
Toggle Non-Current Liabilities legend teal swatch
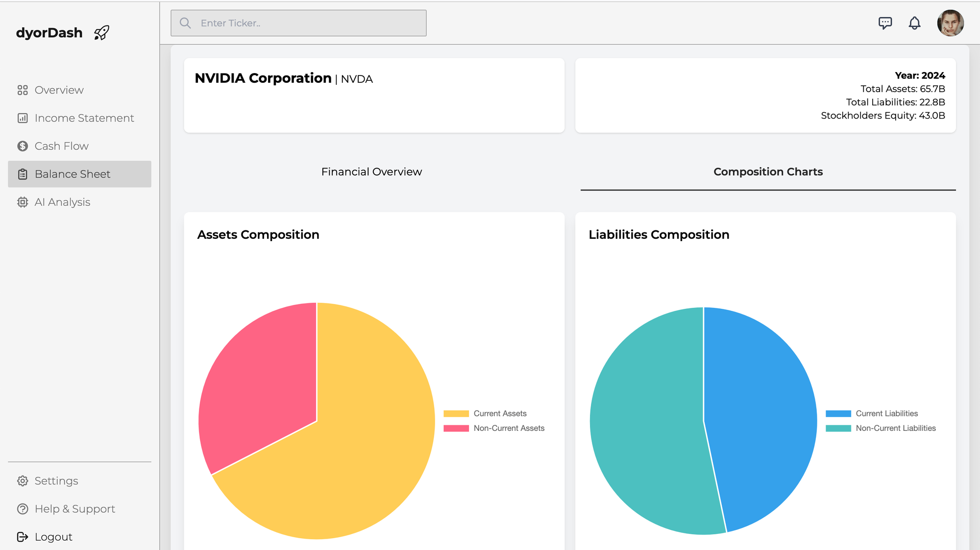click(x=838, y=428)
